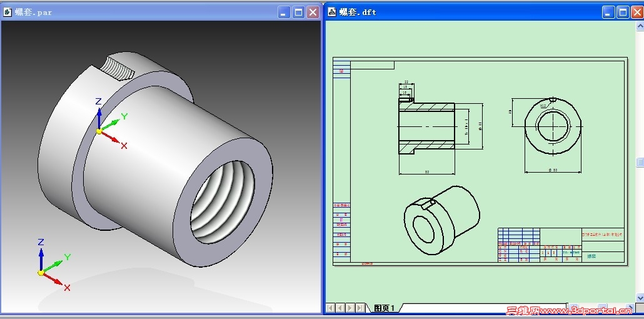Jump to the first sheet with the navigation arrow
Image resolution: width=644 pixels, height=319 pixels.
click(331, 308)
